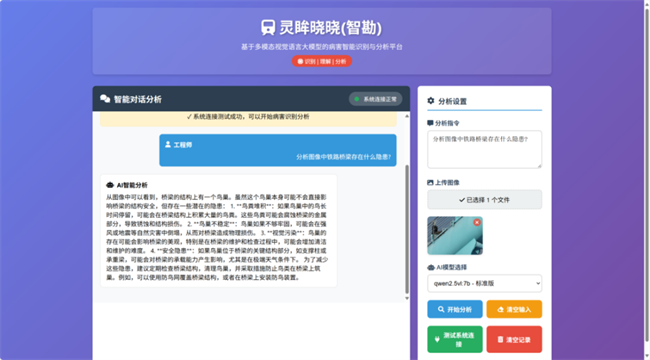Click the 智能对话分析 panel heading
The width and height of the screenshot is (650, 360).
[137, 99]
